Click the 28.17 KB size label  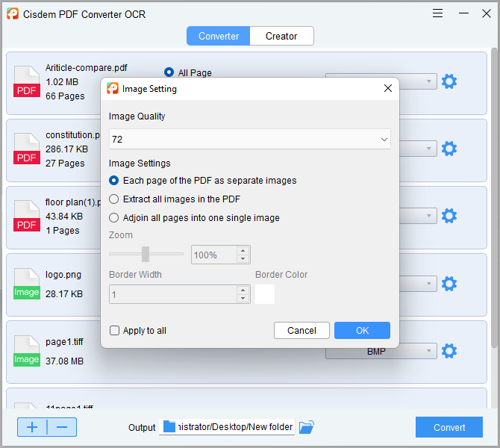[64, 294]
